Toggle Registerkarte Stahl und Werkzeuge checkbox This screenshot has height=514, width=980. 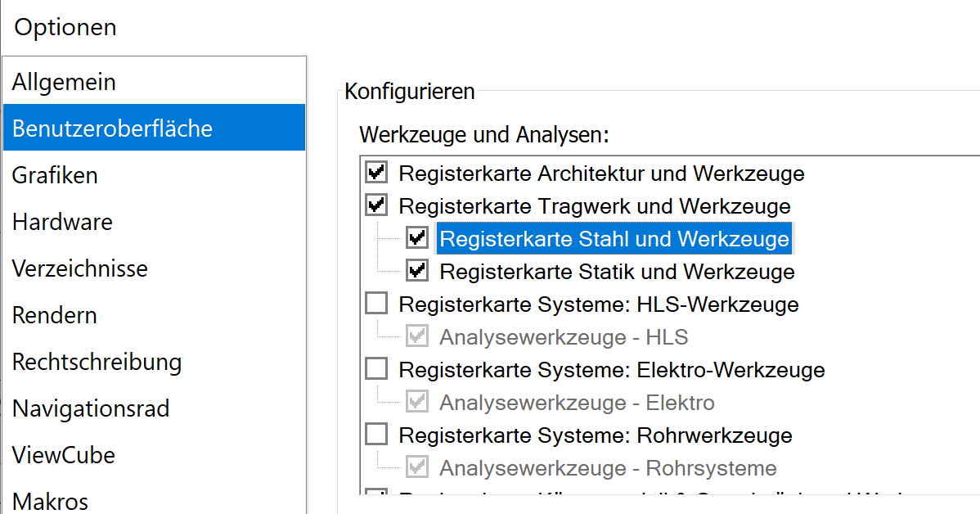(417, 238)
